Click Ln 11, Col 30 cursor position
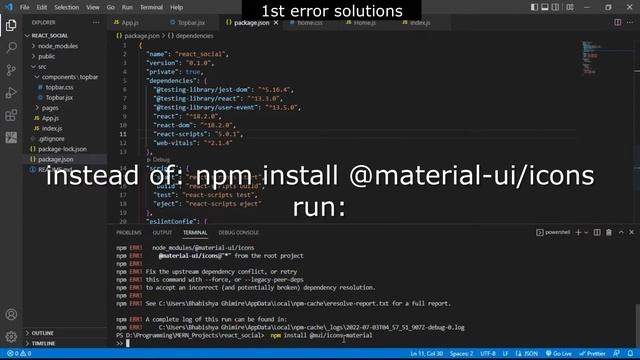Viewport: 640px width, 360px height. [427, 353]
